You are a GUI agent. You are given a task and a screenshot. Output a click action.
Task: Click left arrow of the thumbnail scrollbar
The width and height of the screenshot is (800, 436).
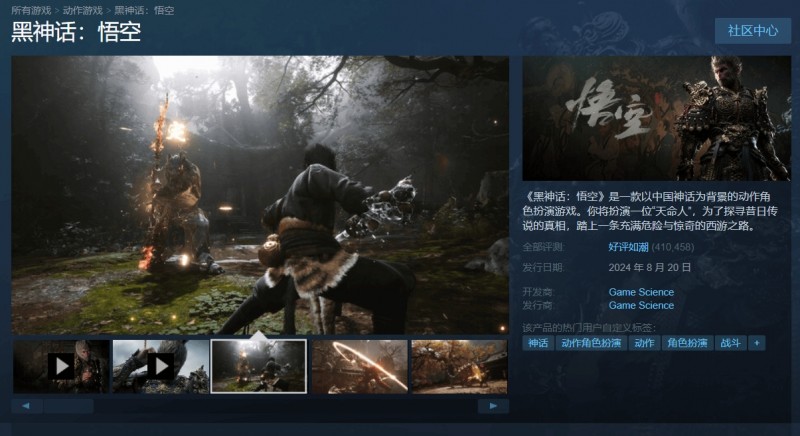click(25, 406)
